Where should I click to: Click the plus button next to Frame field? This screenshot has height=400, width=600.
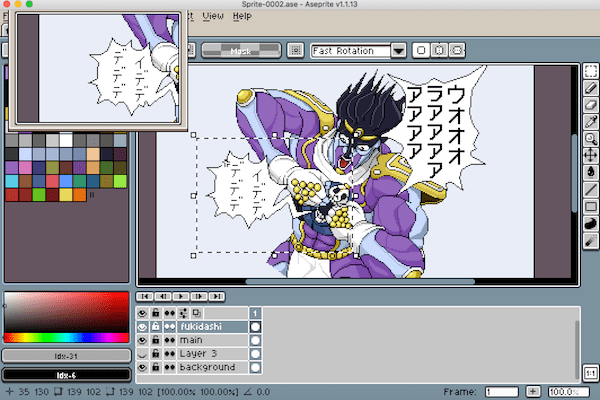pyautogui.click(x=533, y=392)
